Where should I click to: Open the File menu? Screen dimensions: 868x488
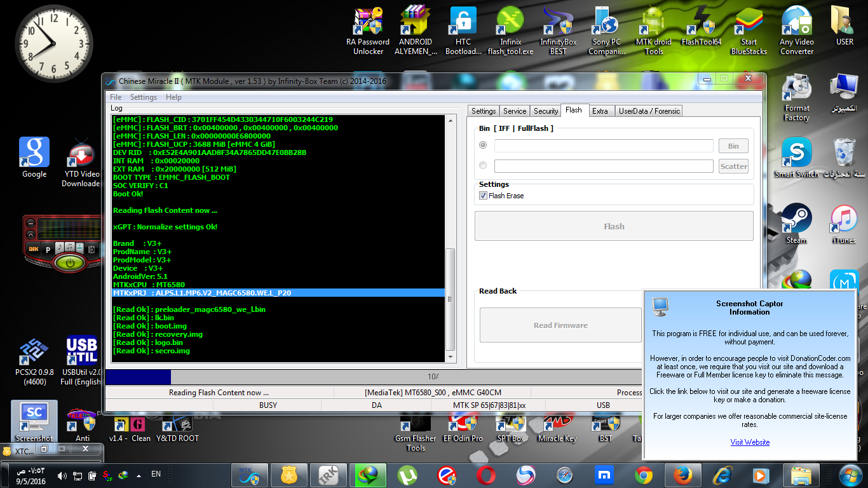116,97
